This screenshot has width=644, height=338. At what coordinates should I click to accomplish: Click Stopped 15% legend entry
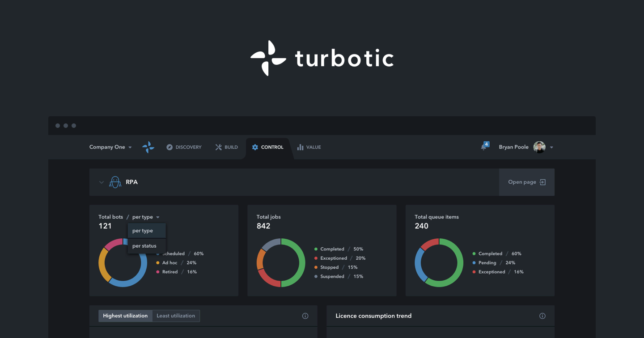pos(336,267)
